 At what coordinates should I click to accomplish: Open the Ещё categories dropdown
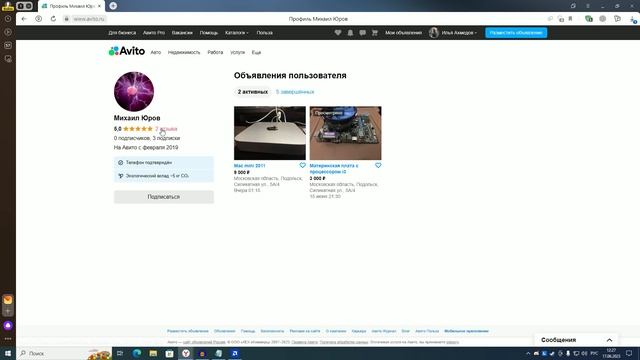click(256, 53)
